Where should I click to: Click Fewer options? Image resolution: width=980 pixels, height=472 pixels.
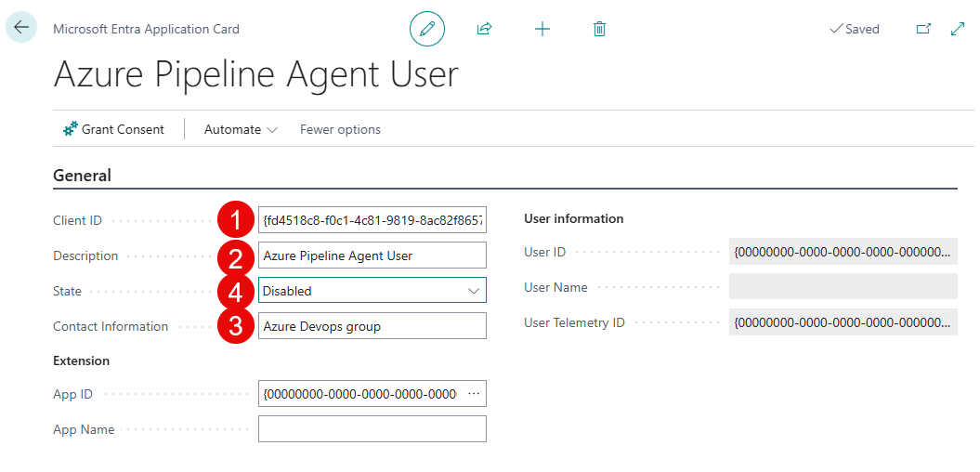coord(340,129)
